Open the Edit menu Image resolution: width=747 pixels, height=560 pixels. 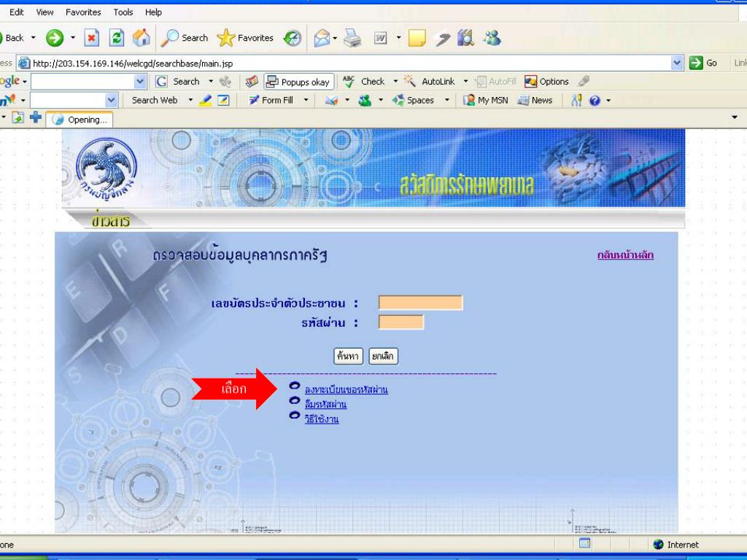[17, 12]
